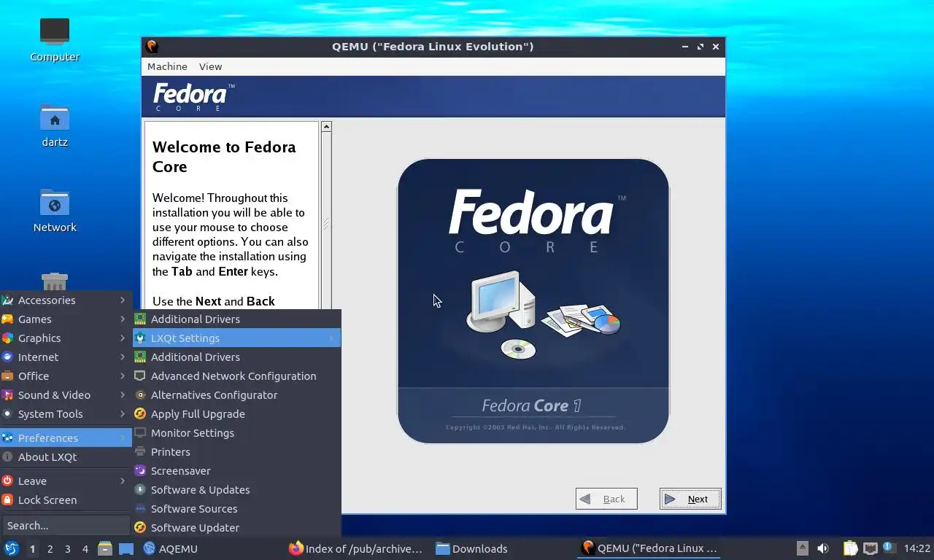The height and width of the screenshot is (560, 934).
Task: Expand the Leave submenu arrow
Action: 123,481
